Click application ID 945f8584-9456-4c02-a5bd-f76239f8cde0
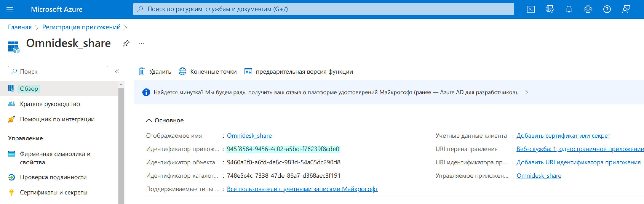 (x=283, y=149)
